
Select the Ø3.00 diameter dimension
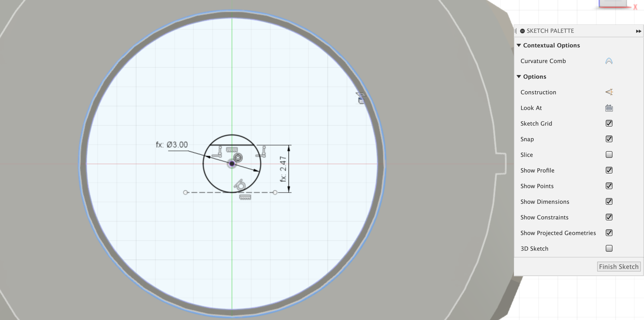coord(172,145)
